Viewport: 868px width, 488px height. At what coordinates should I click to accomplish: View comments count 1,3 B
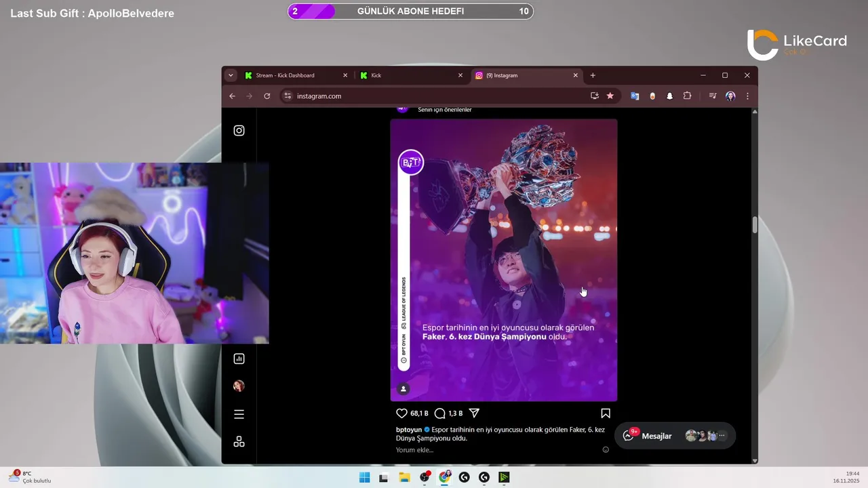click(x=456, y=413)
